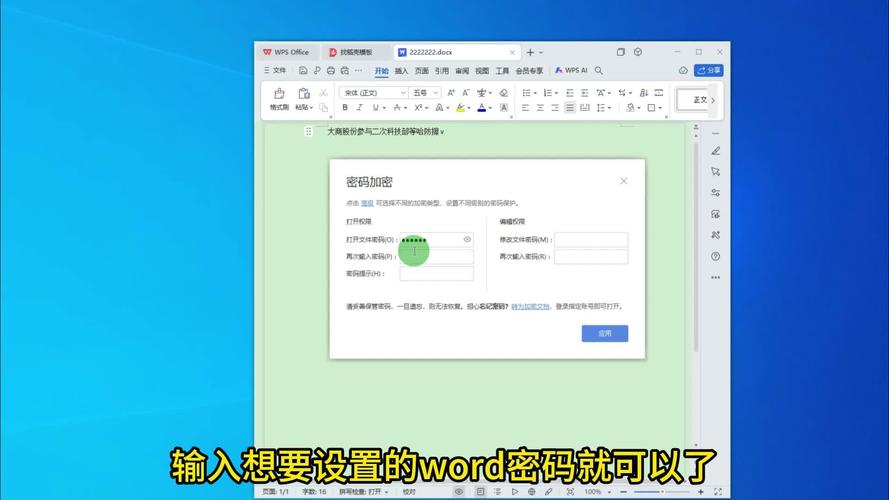This screenshot has height=500, width=889.
Task: Click the Decrease Indent icon
Action: click(570, 92)
